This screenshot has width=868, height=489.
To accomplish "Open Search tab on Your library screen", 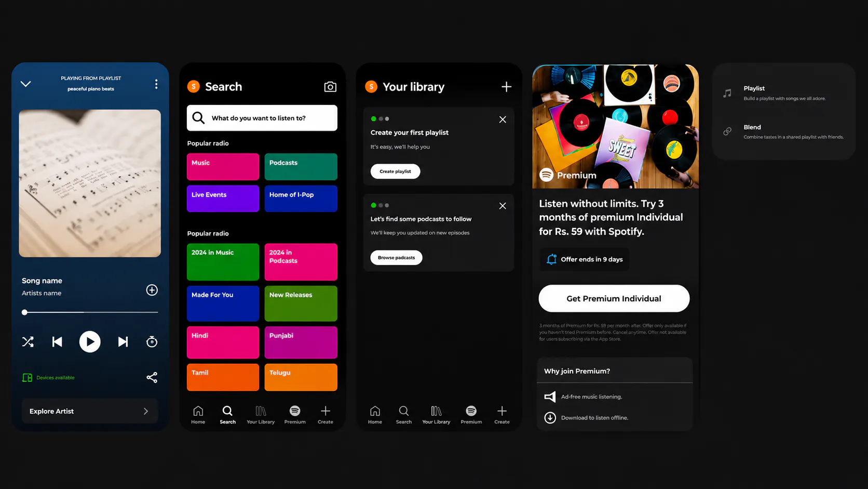I will coord(404,415).
